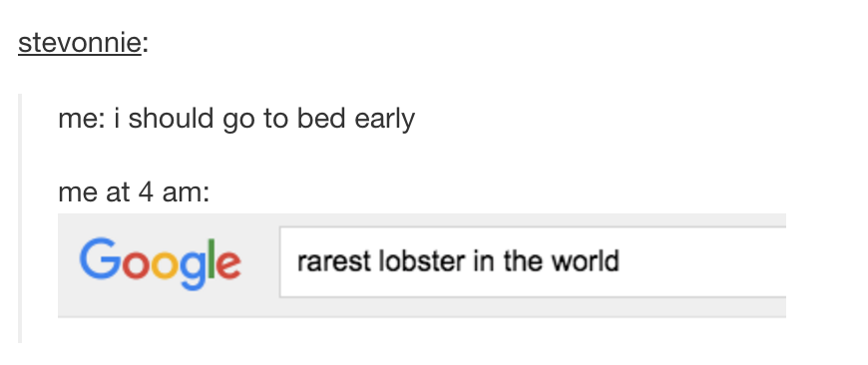The width and height of the screenshot is (868, 365).
Task: Click the Google logo
Action: (160, 264)
